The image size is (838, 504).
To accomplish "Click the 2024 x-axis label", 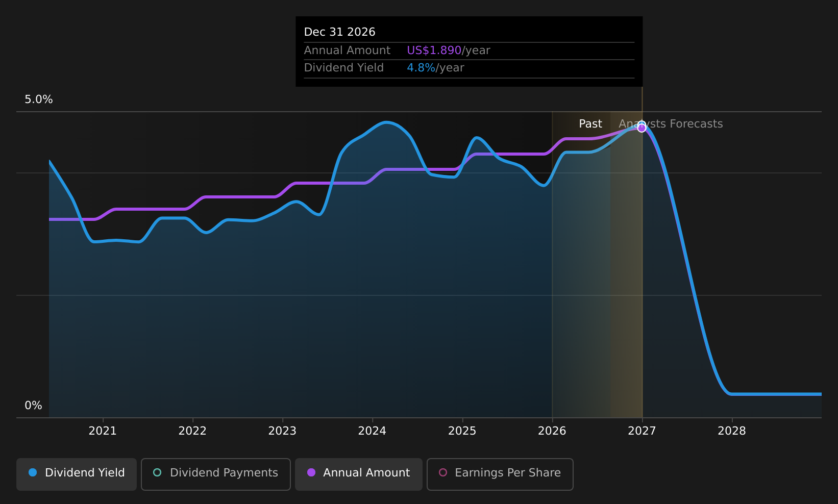I will [372, 431].
